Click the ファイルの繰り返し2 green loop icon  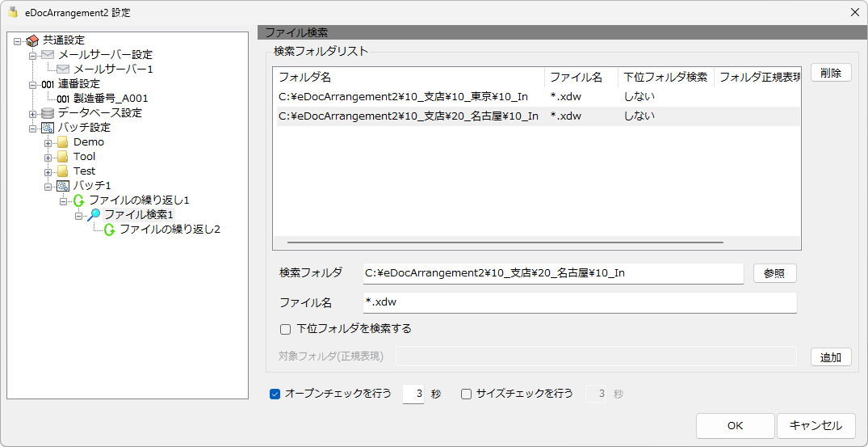(110, 230)
